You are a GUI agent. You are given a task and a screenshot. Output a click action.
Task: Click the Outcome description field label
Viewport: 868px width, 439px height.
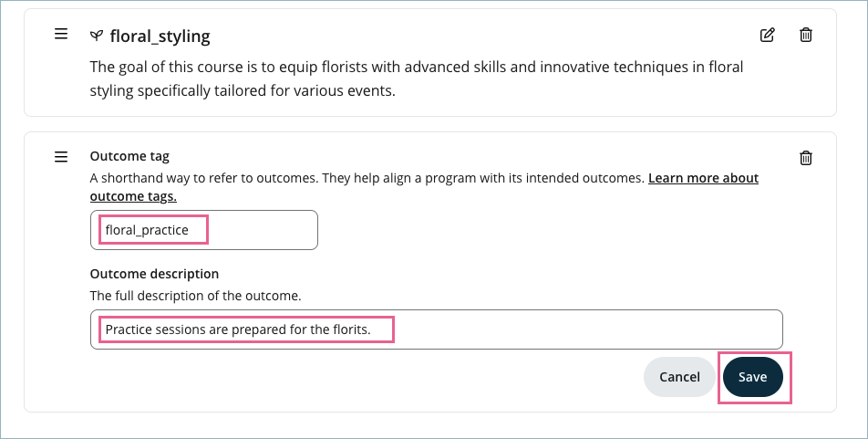coord(154,273)
